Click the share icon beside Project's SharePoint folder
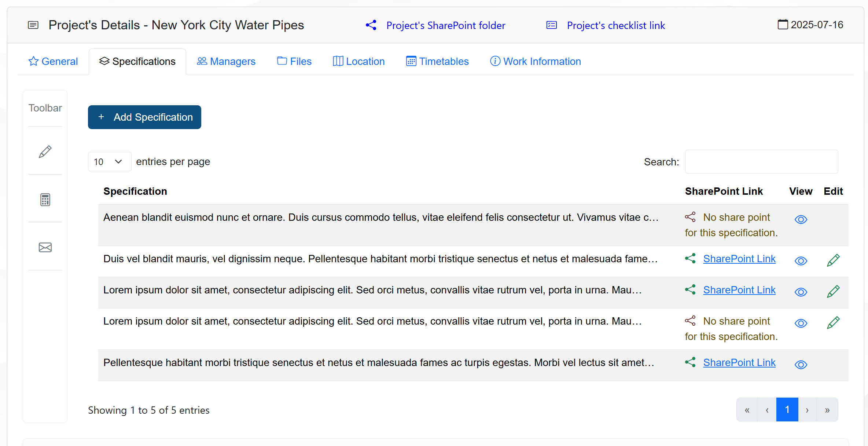868x446 pixels. 371,25
